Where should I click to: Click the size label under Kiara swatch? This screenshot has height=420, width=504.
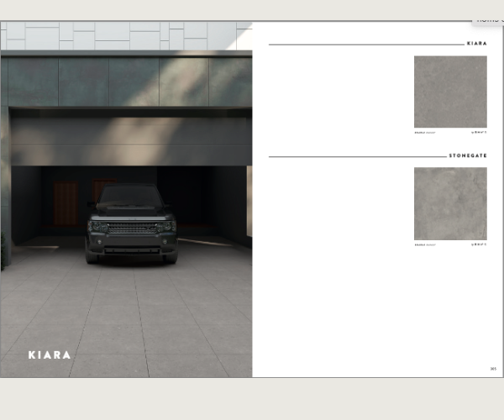426,133
